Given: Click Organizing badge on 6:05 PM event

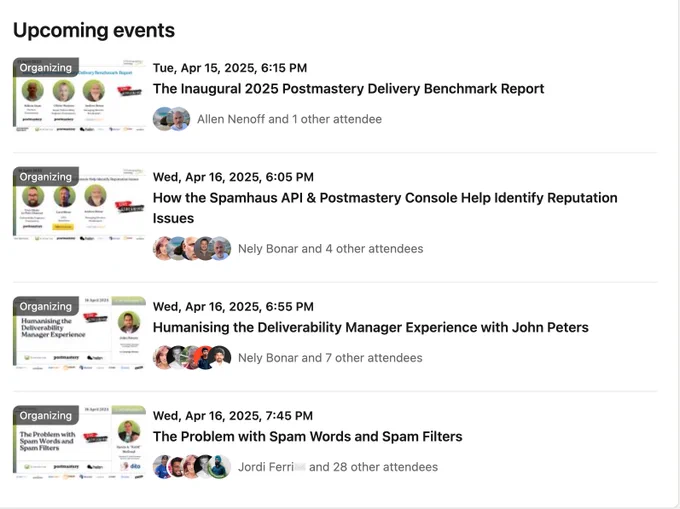Looking at the screenshot, I should (46, 177).
